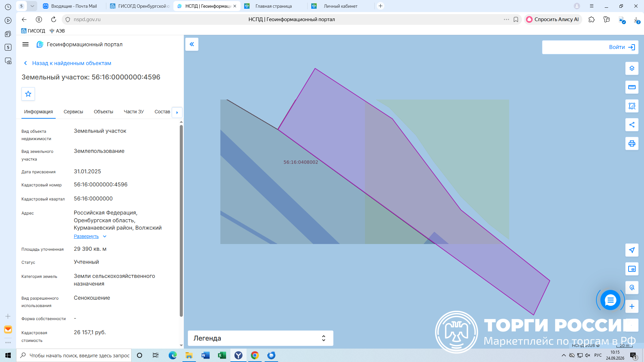The image size is (644, 362).
Task: Open the support chat bubble
Action: [610, 300]
